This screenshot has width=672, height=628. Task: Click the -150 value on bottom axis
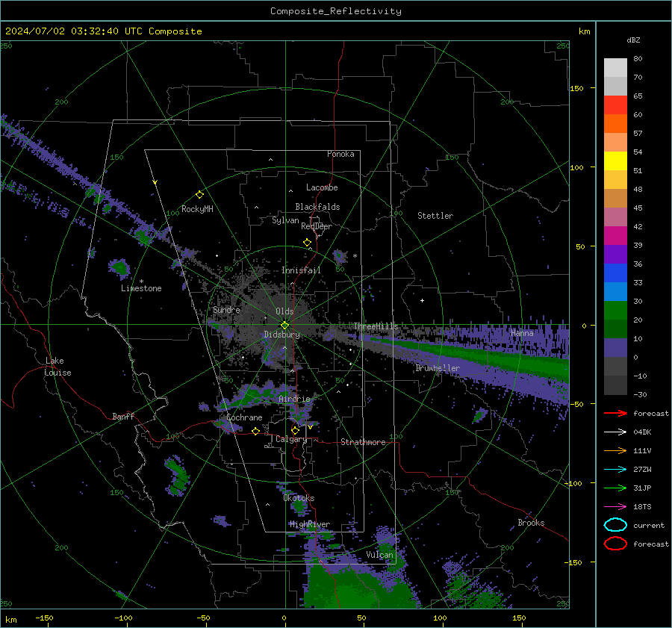pyautogui.click(x=44, y=618)
